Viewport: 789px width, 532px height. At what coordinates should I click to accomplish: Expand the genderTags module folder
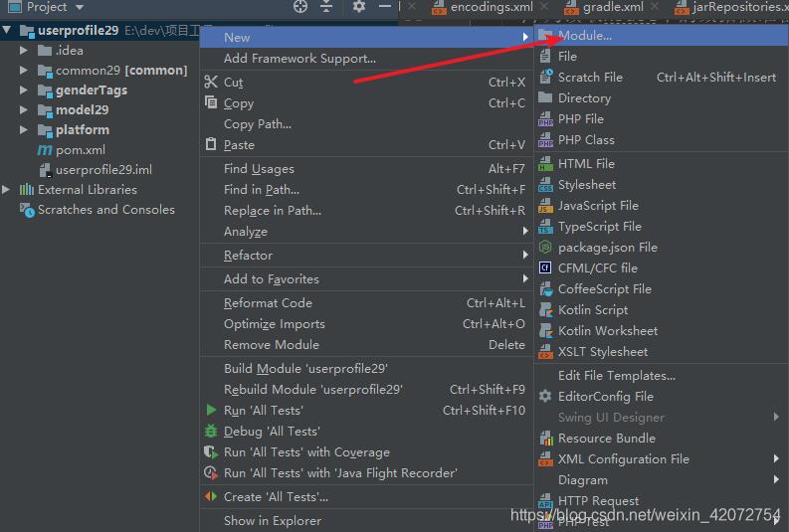(x=25, y=90)
